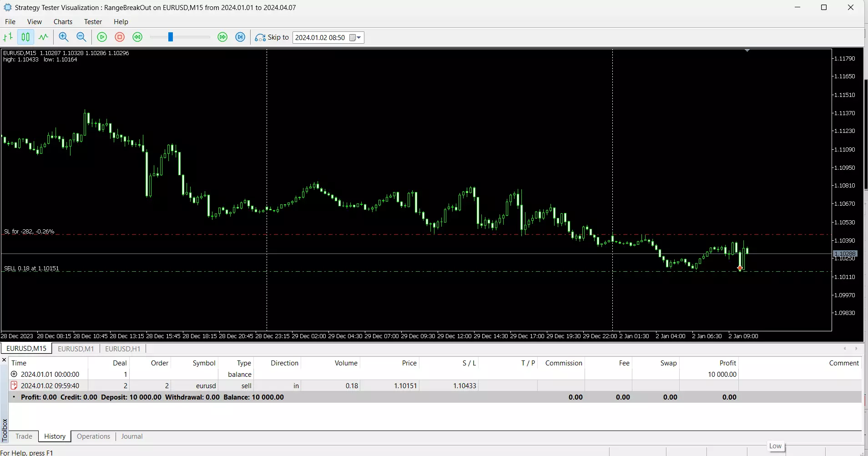
Task: Switch to the EURUSD,H1 chart tab
Action: pos(122,349)
